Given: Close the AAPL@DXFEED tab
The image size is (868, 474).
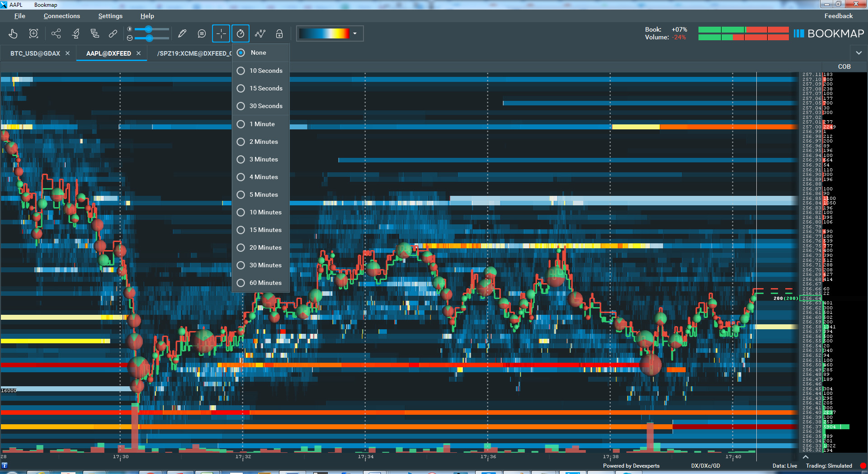Looking at the screenshot, I should pos(138,53).
